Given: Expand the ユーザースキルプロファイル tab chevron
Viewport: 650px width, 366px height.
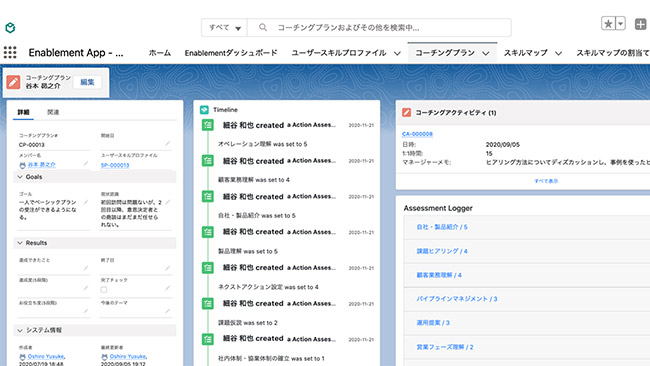Looking at the screenshot, I should pos(397,53).
